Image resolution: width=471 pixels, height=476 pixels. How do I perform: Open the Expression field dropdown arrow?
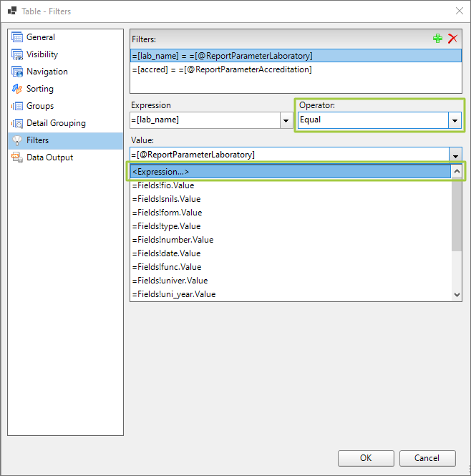pos(286,120)
